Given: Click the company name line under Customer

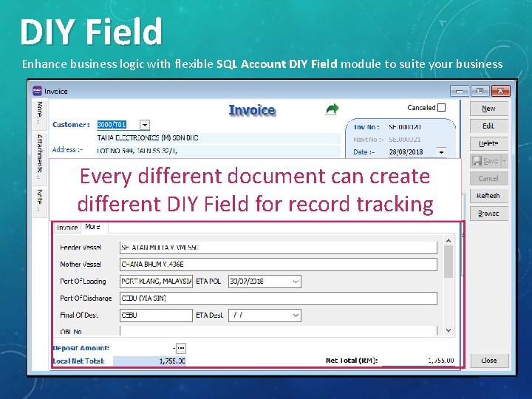Looking at the screenshot, I should (x=218, y=137).
